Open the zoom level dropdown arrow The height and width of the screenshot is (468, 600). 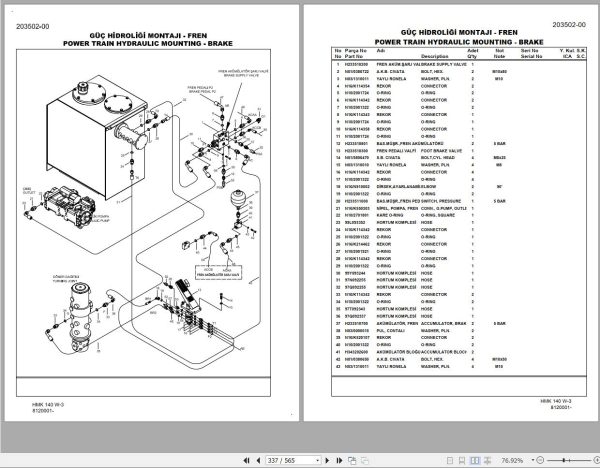click(533, 460)
